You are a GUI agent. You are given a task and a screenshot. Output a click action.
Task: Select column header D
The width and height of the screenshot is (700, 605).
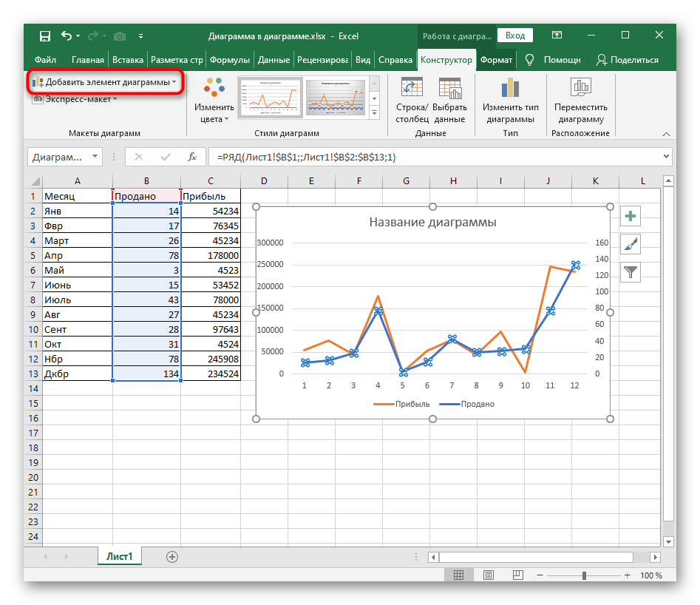[265, 181]
